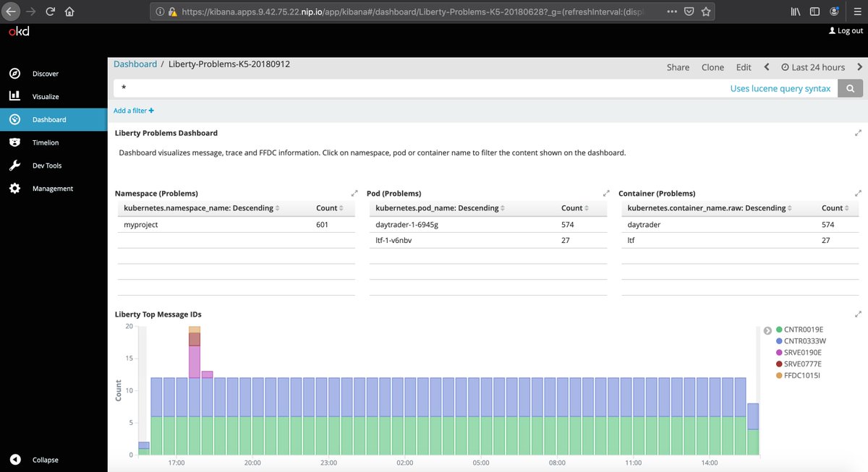The height and width of the screenshot is (472, 868).
Task: Click Log out
Action: click(846, 31)
